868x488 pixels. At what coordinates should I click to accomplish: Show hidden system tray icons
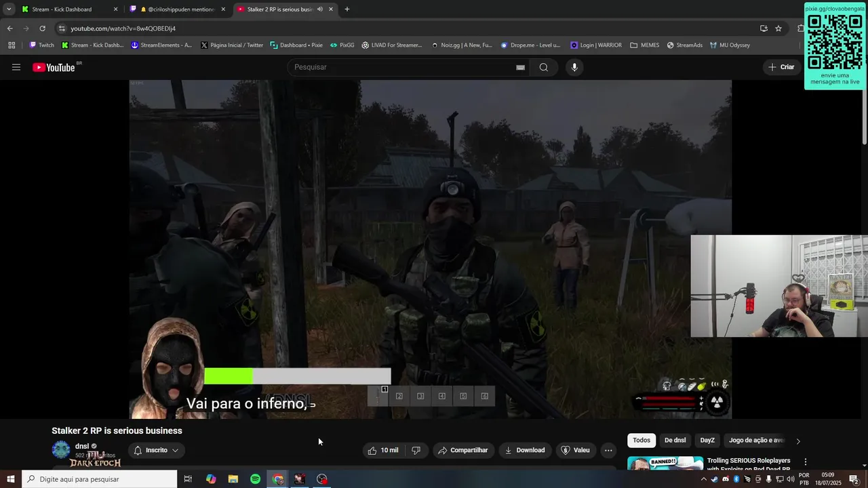[703, 479]
